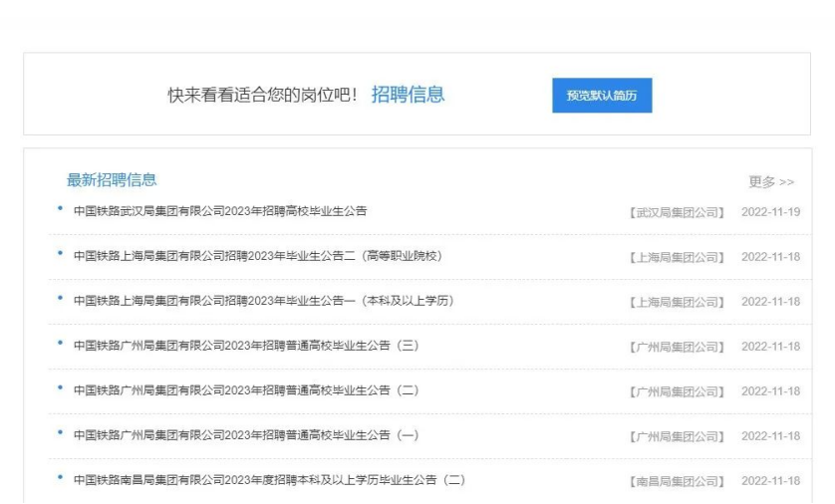The image size is (835, 504).
Task: Open 广州局 普通高校毕业生公告（一）
Action: [247, 435]
